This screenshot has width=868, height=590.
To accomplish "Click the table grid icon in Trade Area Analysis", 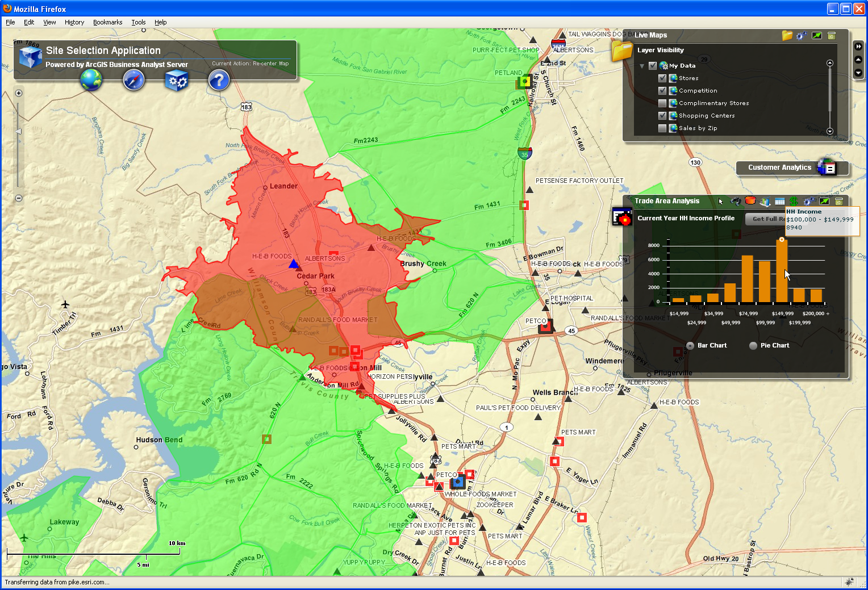I will point(779,201).
